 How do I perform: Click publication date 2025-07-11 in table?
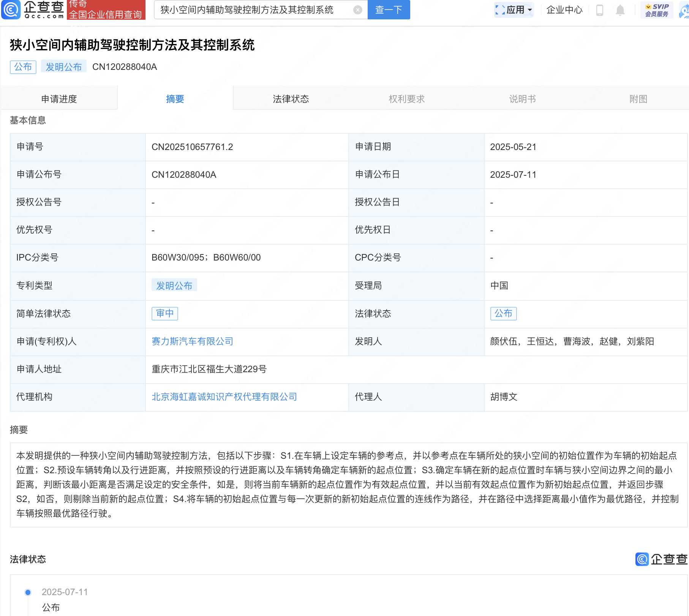(x=513, y=175)
